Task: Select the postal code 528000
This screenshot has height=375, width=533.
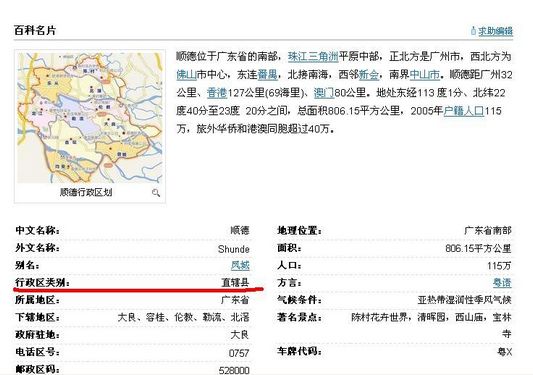Action: click(234, 370)
